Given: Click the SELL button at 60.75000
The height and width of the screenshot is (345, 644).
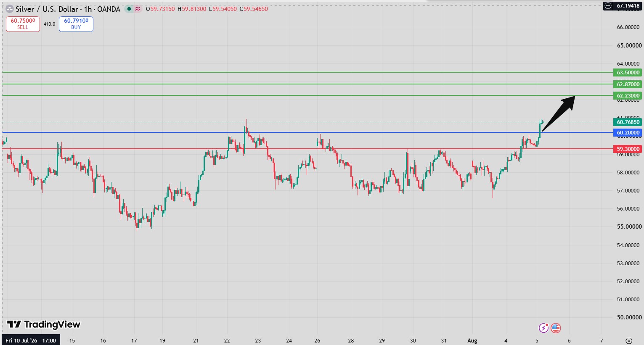Looking at the screenshot, I should [23, 24].
